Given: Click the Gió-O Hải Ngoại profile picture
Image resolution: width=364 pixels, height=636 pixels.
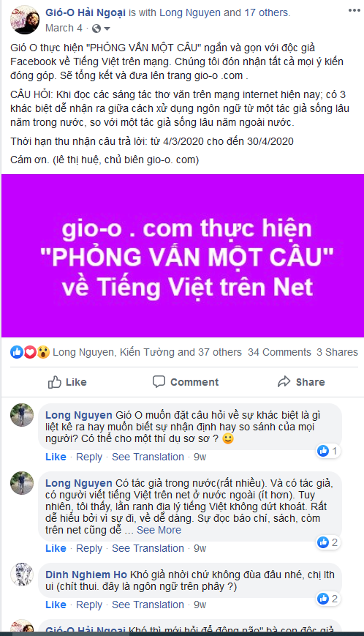Looking at the screenshot, I should tap(25, 20).
